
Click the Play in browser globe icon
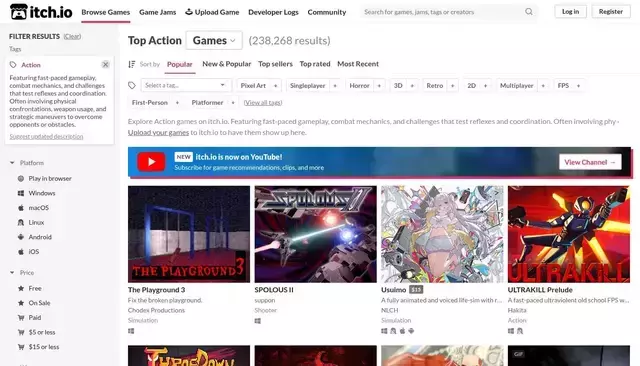pyautogui.click(x=21, y=178)
